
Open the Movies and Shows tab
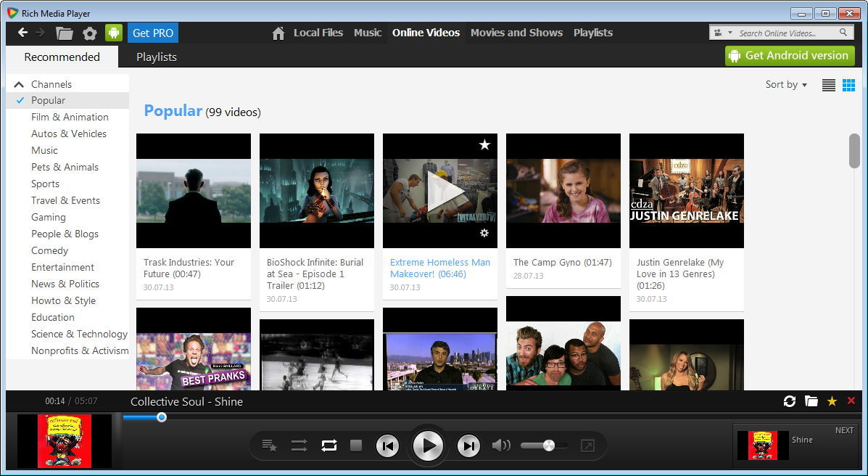[516, 33]
